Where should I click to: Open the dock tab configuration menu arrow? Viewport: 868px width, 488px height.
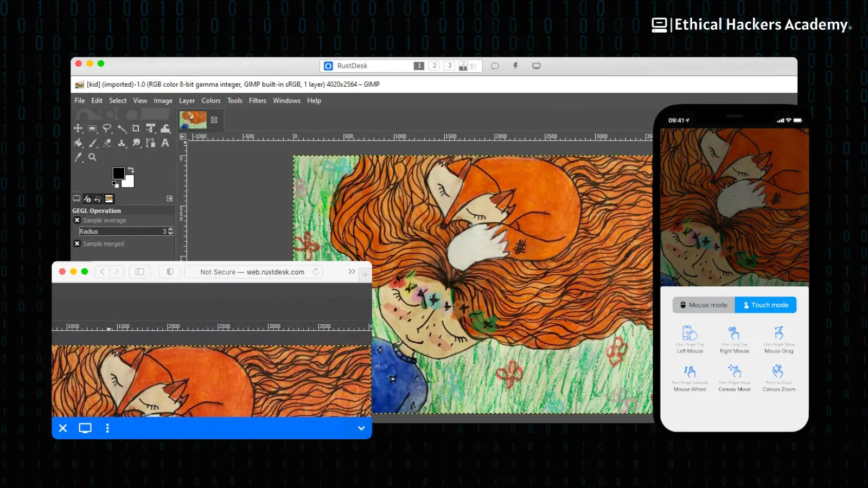pos(169,198)
